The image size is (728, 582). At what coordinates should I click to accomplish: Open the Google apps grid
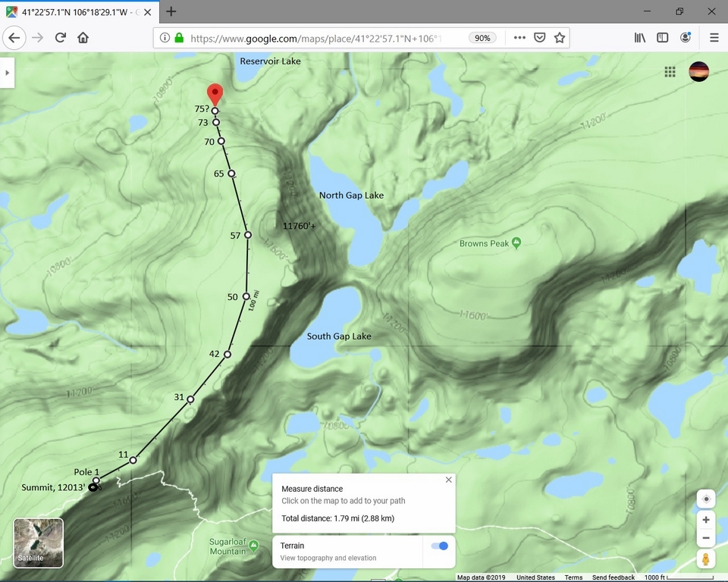(670, 72)
